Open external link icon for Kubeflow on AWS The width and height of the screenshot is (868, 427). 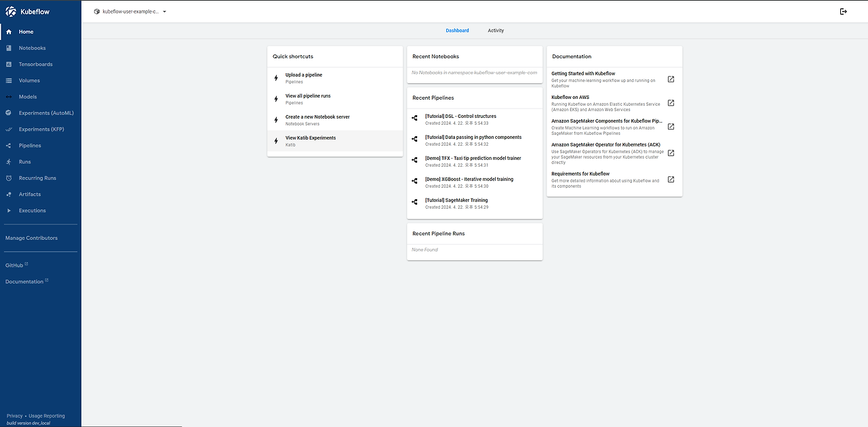(671, 103)
